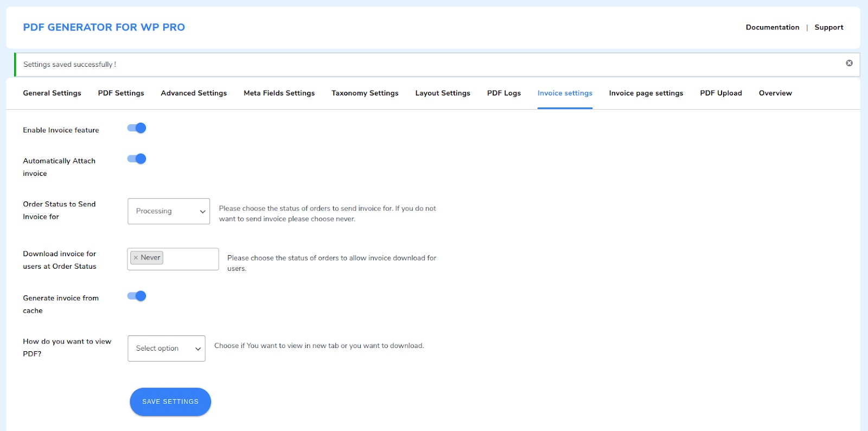
Task: Switch to General Settings tab
Action: pos(52,93)
